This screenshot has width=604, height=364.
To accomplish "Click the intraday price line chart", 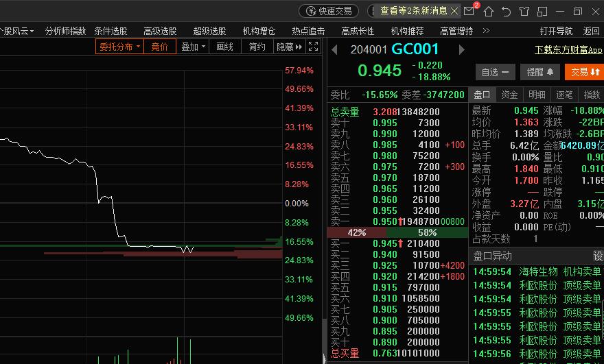I will tap(96, 195).
